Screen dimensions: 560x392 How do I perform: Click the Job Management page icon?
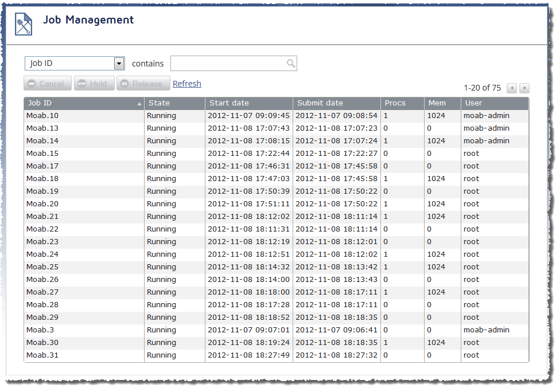click(x=23, y=24)
